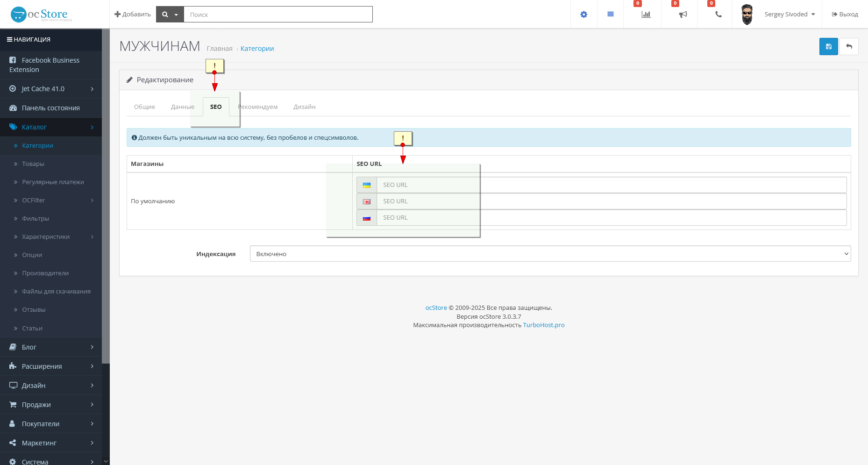Viewport: 868px width, 465px height.
Task: Click the Ukrainian flag icon
Action: click(x=367, y=185)
